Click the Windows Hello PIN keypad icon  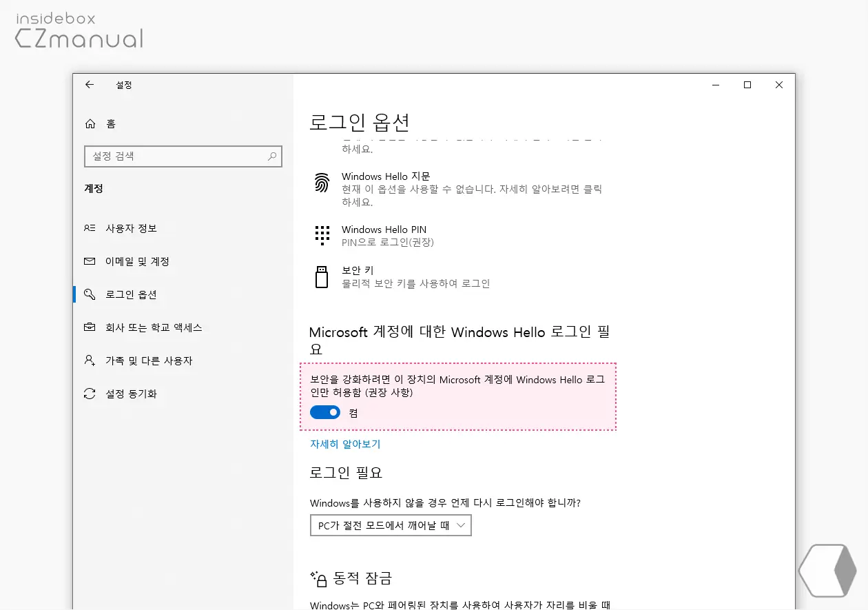[322, 235]
